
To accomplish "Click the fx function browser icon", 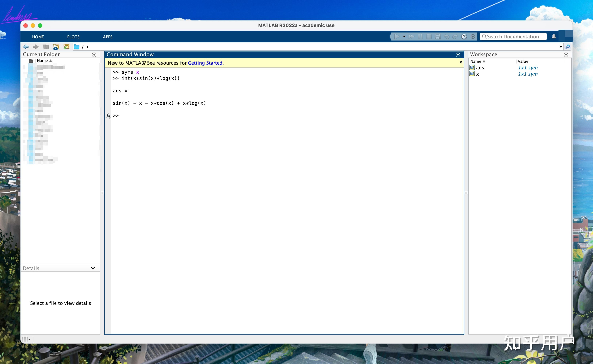I will (x=108, y=116).
